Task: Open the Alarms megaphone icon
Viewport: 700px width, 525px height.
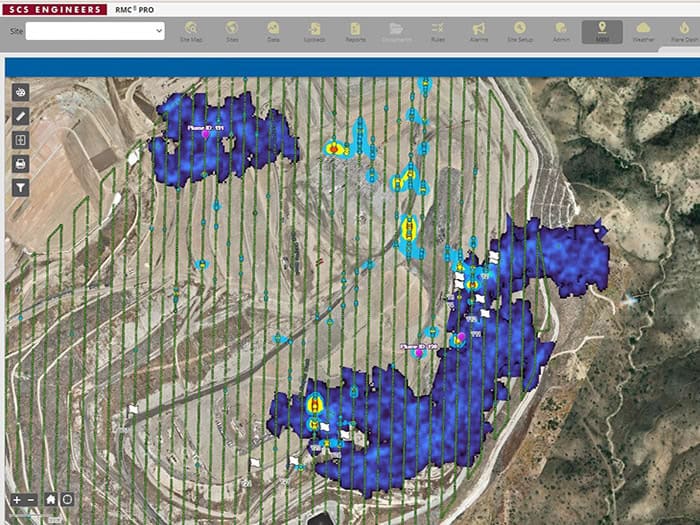Action: [x=479, y=32]
